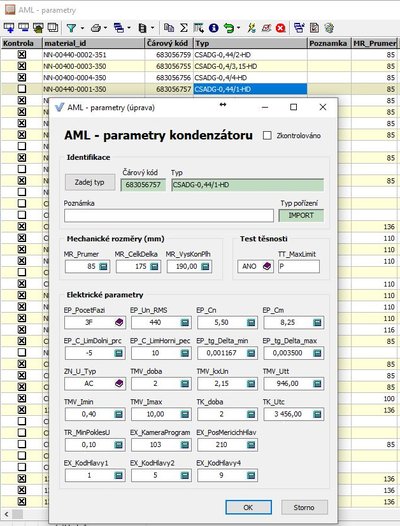Screen dimensions: 400x526
Task: Open calculator icon in TK_Utc field
Action: click(317, 414)
